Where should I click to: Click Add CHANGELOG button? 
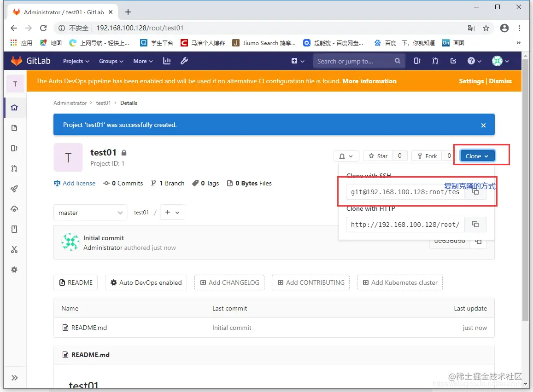click(x=229, y=282)
